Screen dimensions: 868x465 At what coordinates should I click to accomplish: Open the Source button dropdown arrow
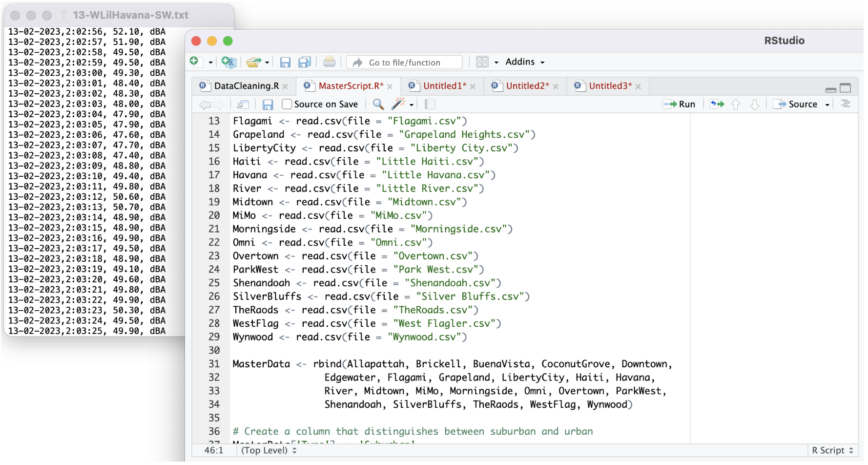point(827,105)
